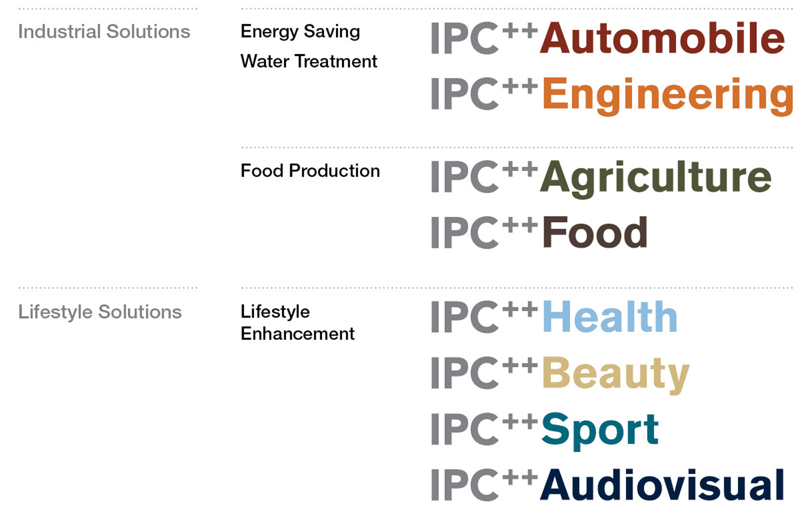
Task: Click the light blue word Health
Action: tap(610, 316)
